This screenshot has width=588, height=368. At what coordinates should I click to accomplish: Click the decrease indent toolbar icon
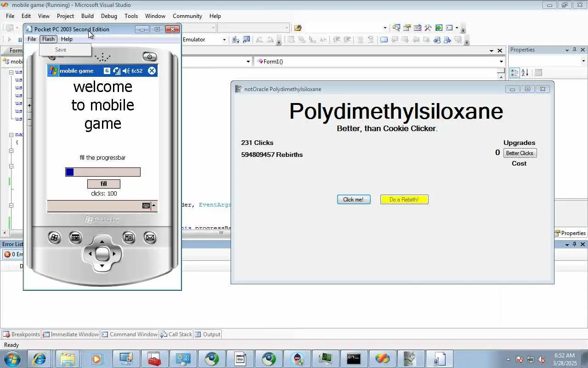click(x=336, y=40)
